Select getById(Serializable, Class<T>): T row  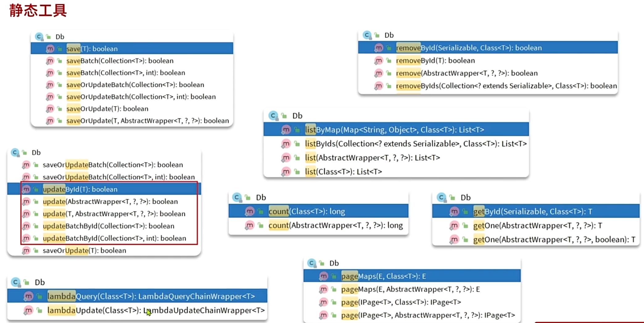[536, 211]
